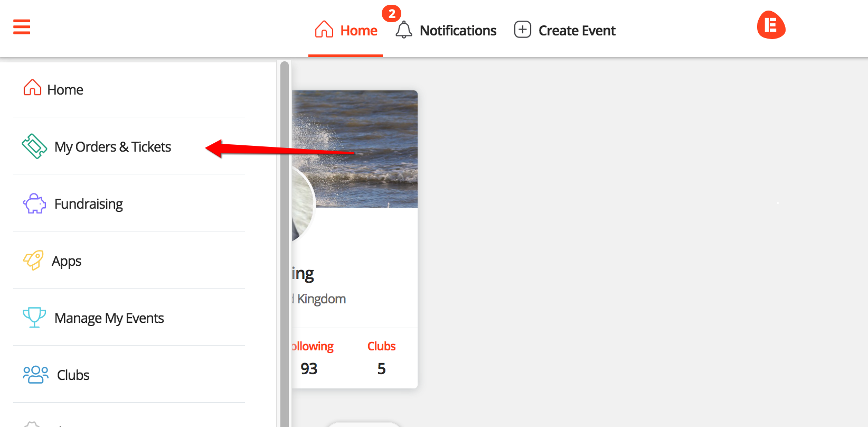
Task: Open Manage My Events from sidebar
Action: click(x=109, y=318)
